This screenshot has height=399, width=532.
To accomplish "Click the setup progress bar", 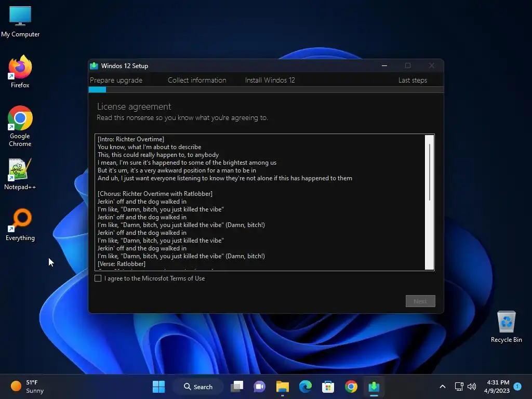I will (266, 89).
